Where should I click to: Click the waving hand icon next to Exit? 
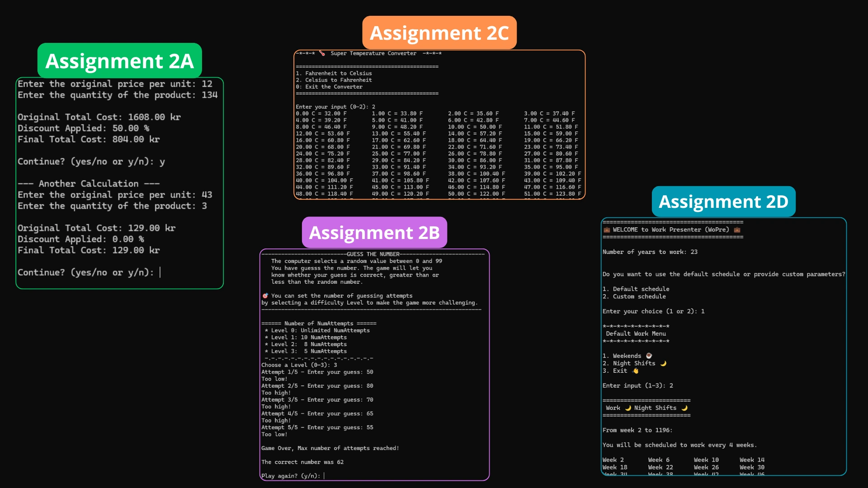click(636, 371)
